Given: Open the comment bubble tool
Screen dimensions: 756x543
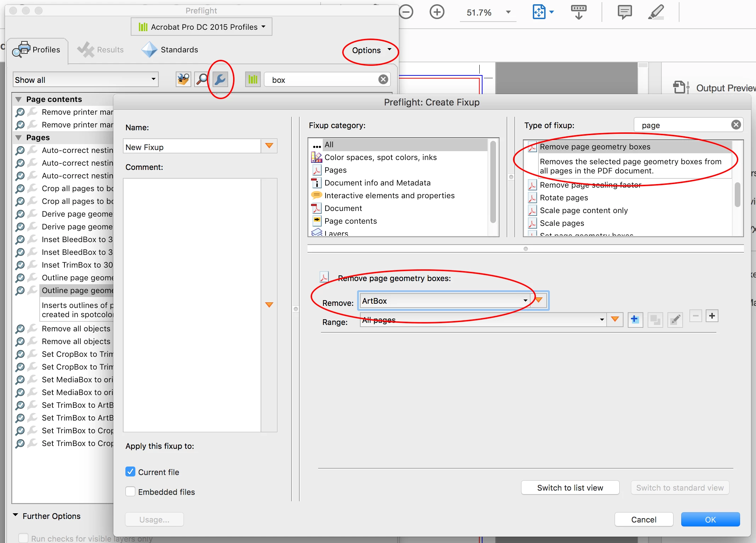Looking at the screenshot, I should pos(625,12).
